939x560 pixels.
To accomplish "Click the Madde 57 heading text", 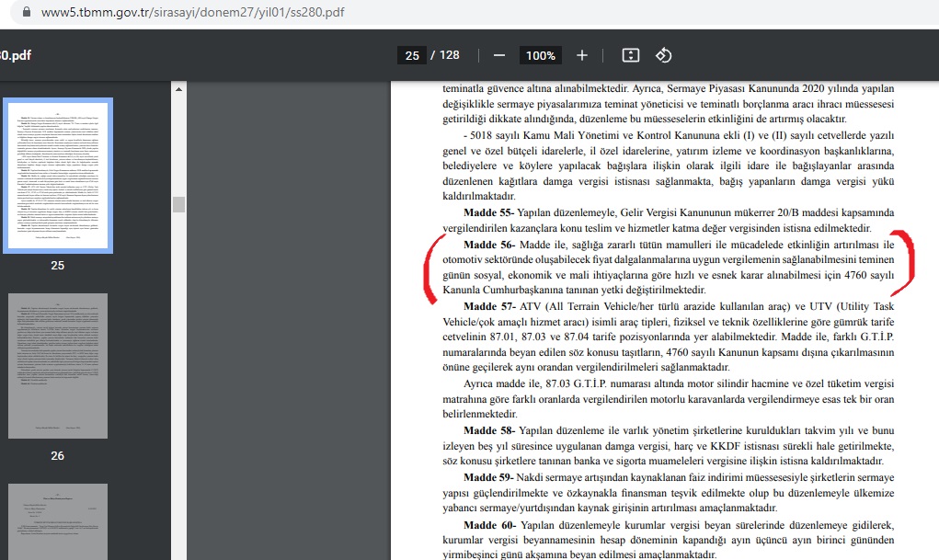I will click(x=489, y=306).
